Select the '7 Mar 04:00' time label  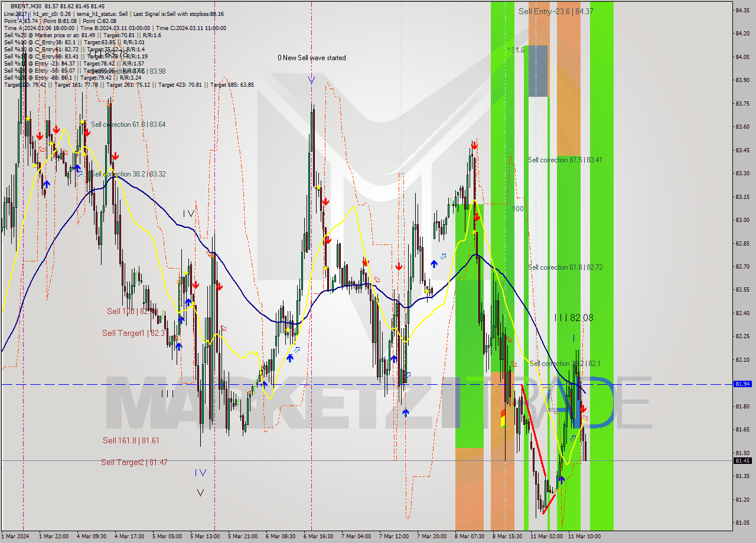[x=356, y=537]
